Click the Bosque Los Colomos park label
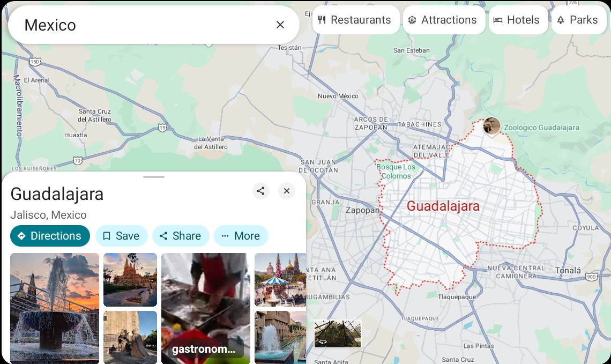611x364 pixels. click(x=396, y=172)
